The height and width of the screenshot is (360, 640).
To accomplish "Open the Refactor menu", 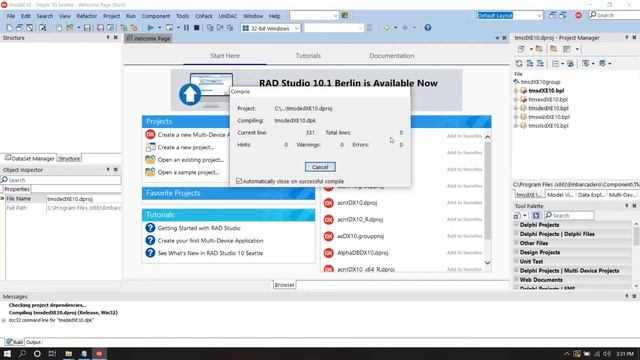I will point(87,16).
